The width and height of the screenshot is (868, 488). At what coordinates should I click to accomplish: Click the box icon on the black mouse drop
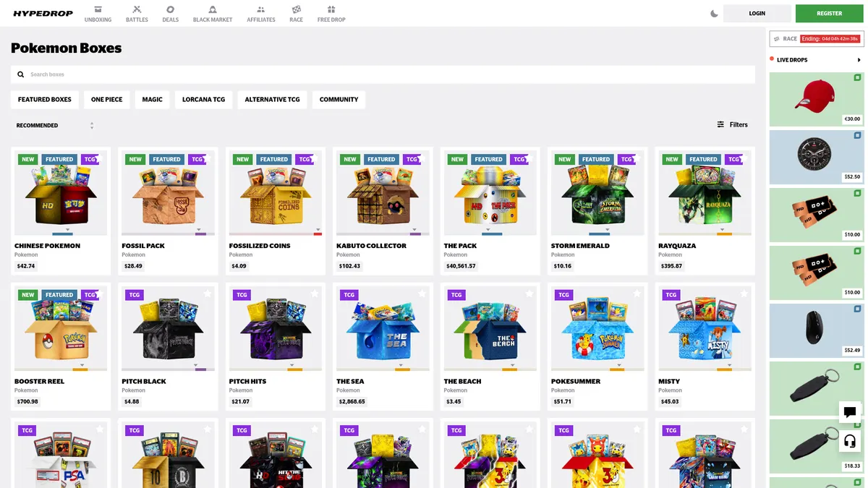[857, 309]
